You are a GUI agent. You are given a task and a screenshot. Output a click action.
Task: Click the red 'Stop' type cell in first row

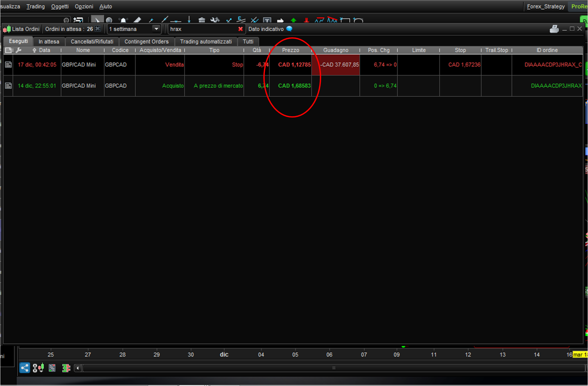pyautogui.click(x=214, y=65)
